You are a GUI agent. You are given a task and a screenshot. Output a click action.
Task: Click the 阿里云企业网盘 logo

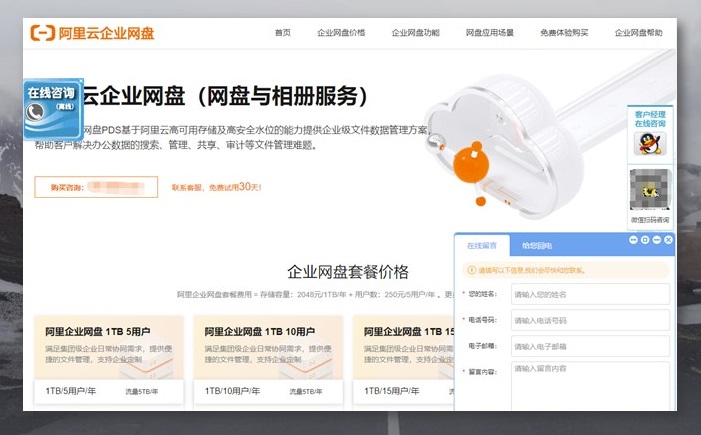pos(92,33)
